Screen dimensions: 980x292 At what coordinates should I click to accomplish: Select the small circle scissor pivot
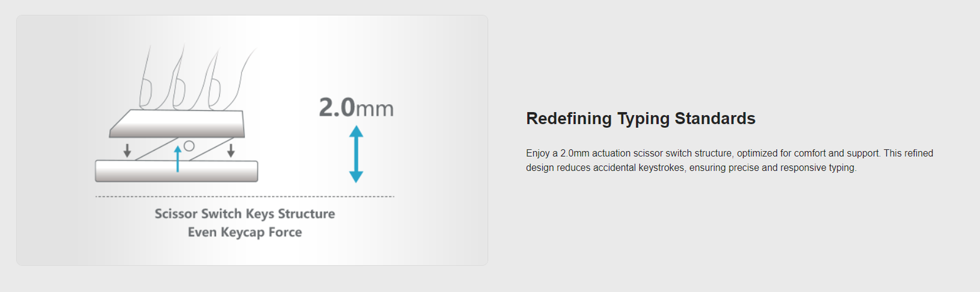[x=189, y=146]
